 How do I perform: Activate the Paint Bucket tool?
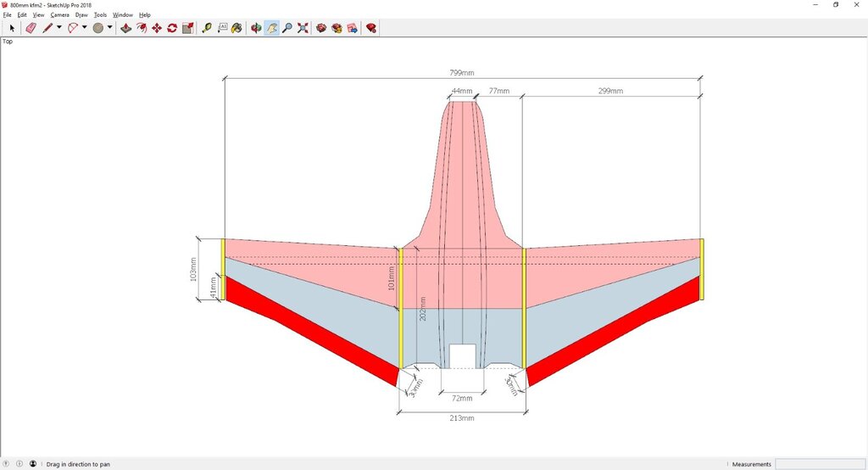[x=236, y=28]
